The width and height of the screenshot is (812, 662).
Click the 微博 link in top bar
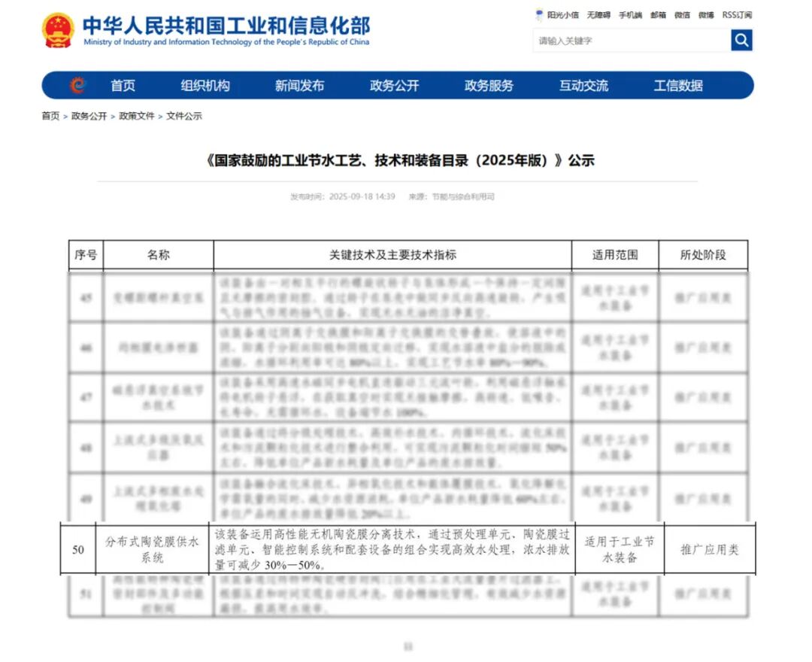706,15
